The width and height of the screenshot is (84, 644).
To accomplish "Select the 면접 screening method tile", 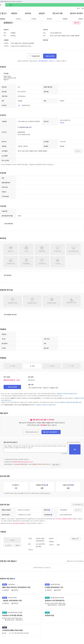I will pyautogui.click(x=32, y=366).
